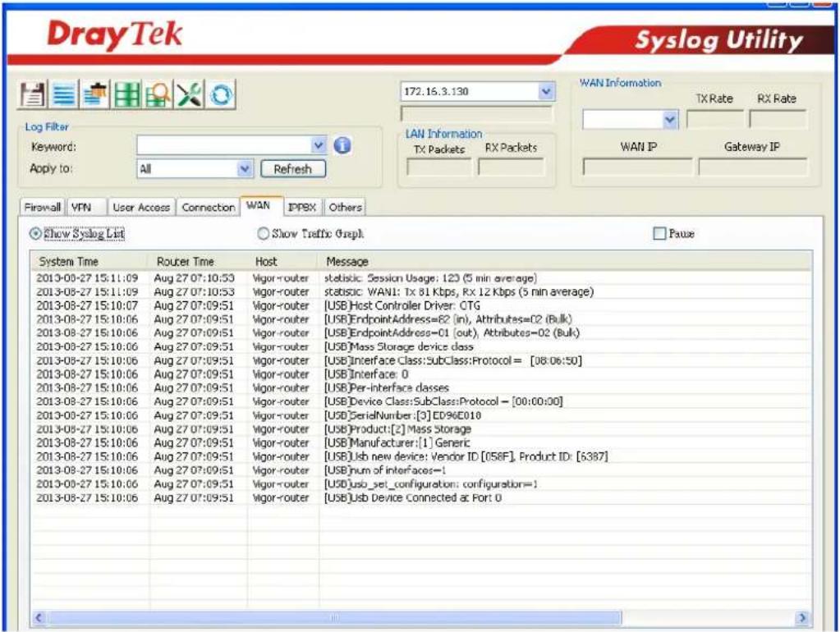Open the router address dropdown 172.16.3.130

[545, 91]
